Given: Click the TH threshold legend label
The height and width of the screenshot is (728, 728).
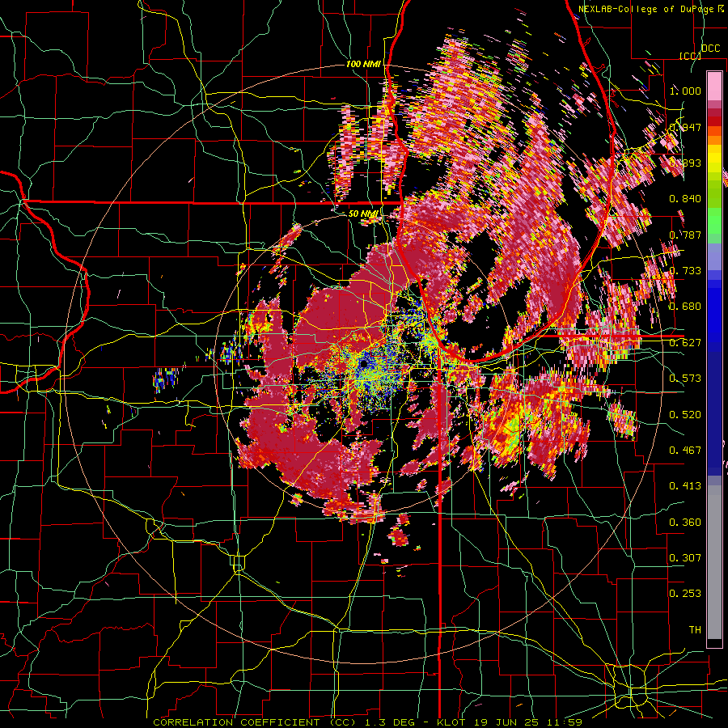Looking at the screenshot, I should tap(695, 630).
